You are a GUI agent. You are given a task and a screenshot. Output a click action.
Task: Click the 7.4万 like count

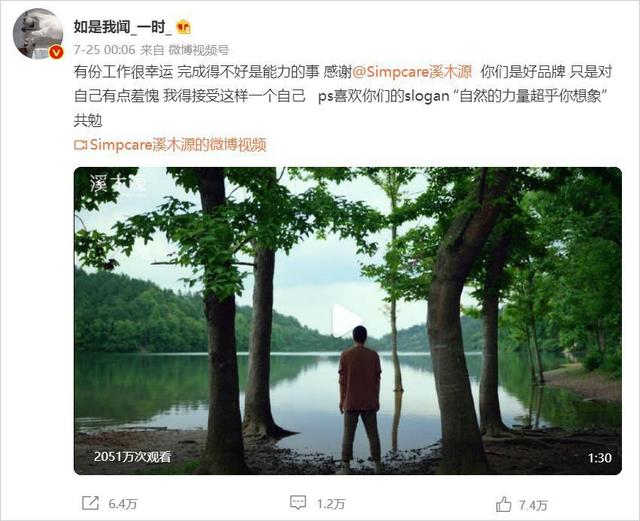tap(533, 505)
